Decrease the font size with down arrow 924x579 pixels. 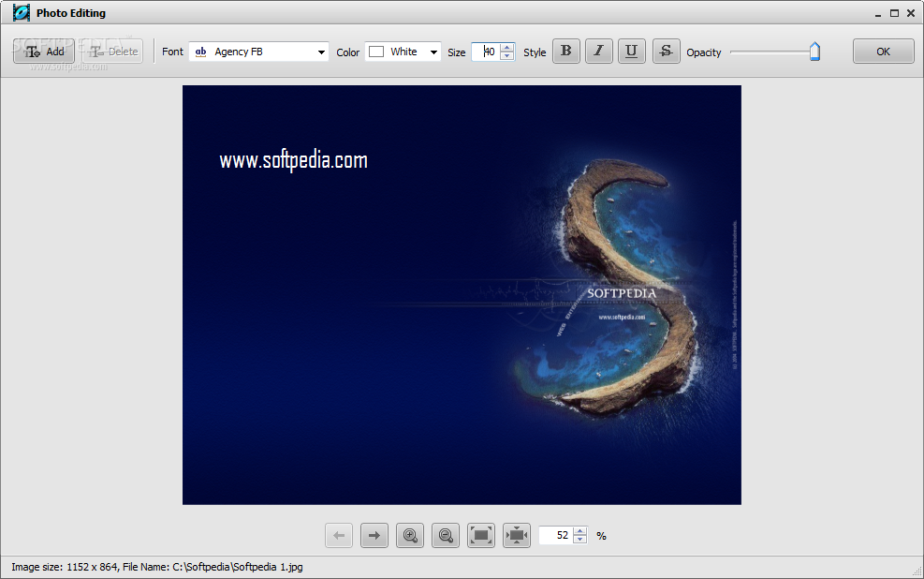506,56
